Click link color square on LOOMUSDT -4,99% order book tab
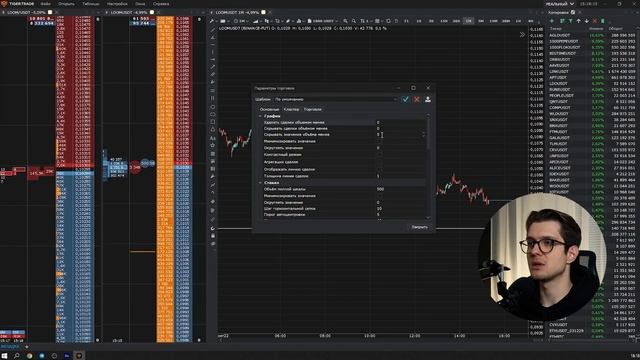Screen dimensions: 640x360 (x=152, y=13)
